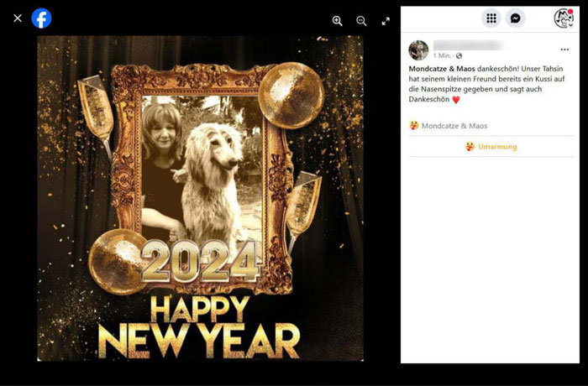Image resolution: width=588 pixels, height=386 pixels.
Task: Click the globe privacy audience icon
Action: click(459, 56)
